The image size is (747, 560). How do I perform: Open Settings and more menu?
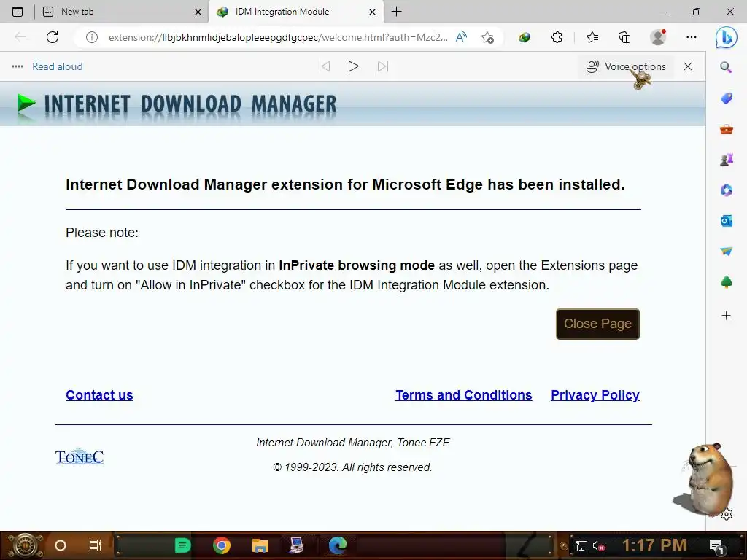(x=692, y=37)
